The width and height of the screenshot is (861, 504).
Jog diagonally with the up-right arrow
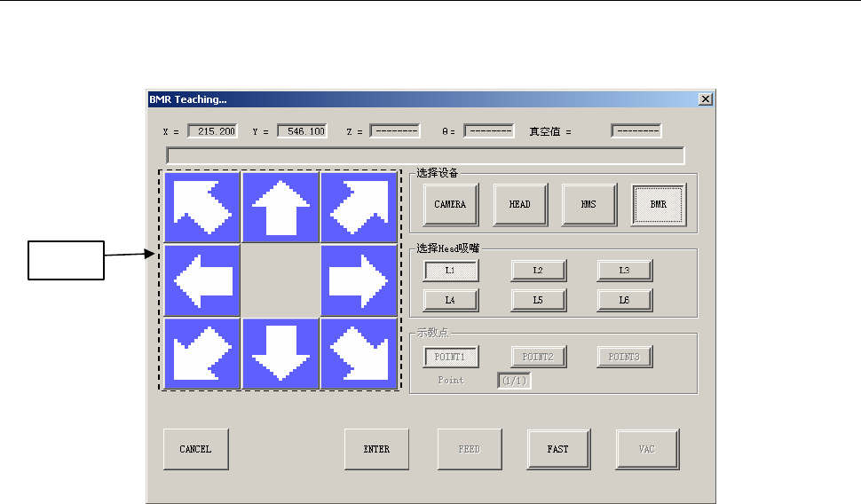point(359,207)
